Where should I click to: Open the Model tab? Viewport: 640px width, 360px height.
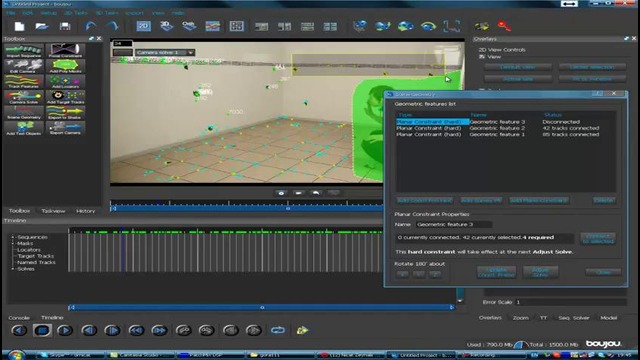(x=609, y=318)
